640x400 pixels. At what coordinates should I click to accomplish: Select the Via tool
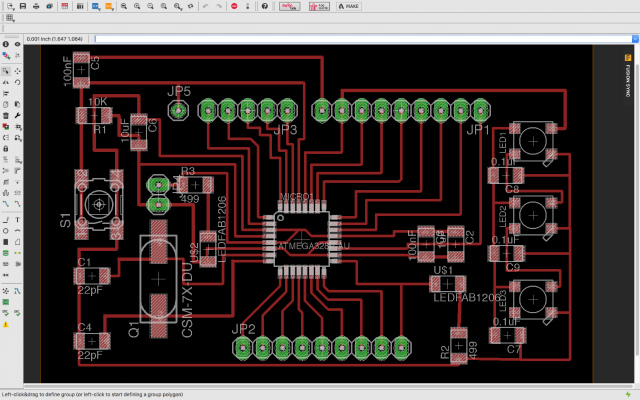click(x=6, y=253)
